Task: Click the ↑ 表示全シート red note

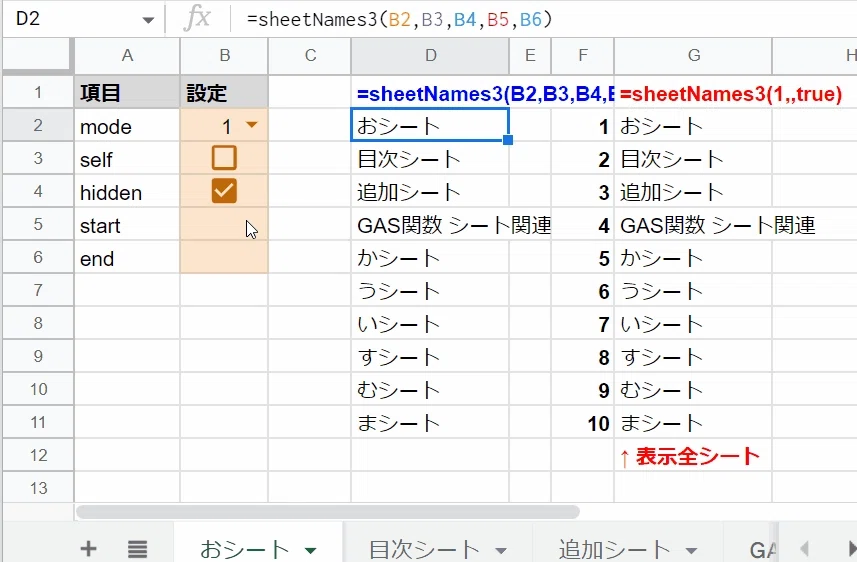Action: [x=690, y=456]
